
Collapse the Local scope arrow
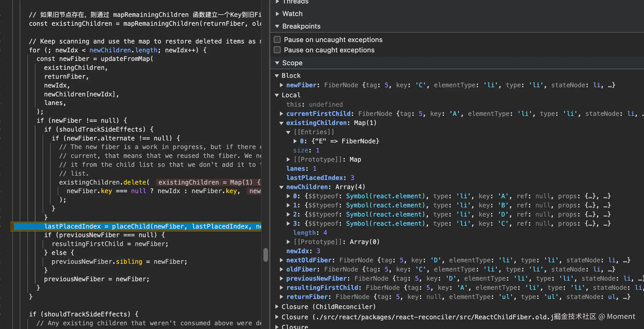(277, 95)
